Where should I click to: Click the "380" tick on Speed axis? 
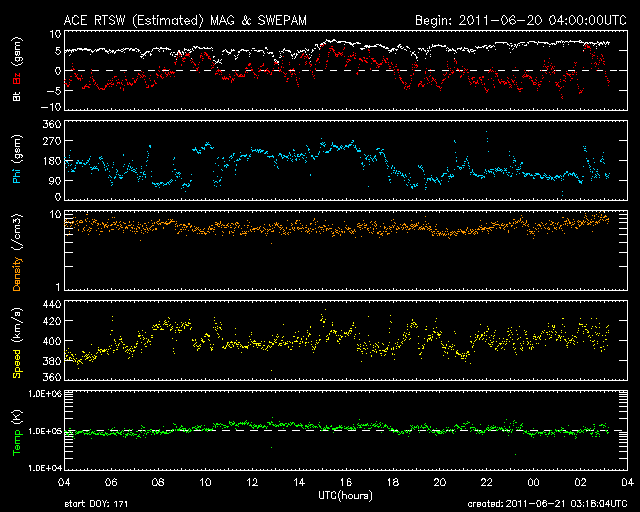52,361
